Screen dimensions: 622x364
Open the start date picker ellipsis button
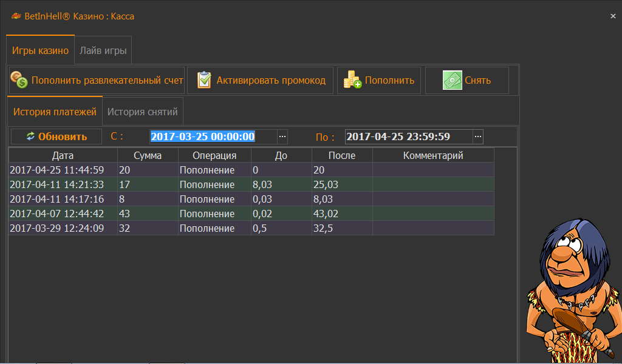(x=282, y=136)
